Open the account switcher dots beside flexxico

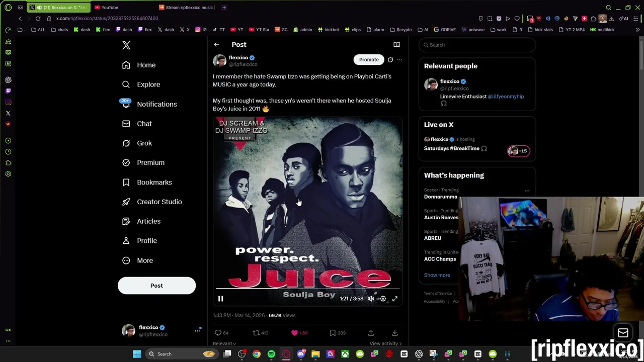coord(197,331)
